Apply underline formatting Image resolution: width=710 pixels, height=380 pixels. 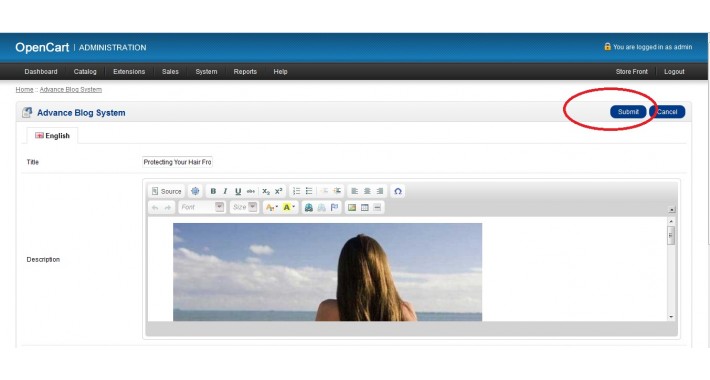click(x=238, y=191)
